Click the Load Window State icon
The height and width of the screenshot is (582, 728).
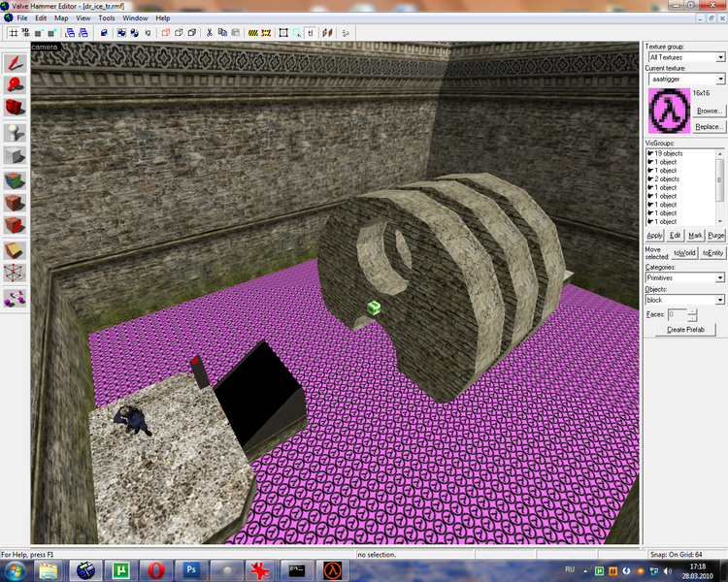70,32
